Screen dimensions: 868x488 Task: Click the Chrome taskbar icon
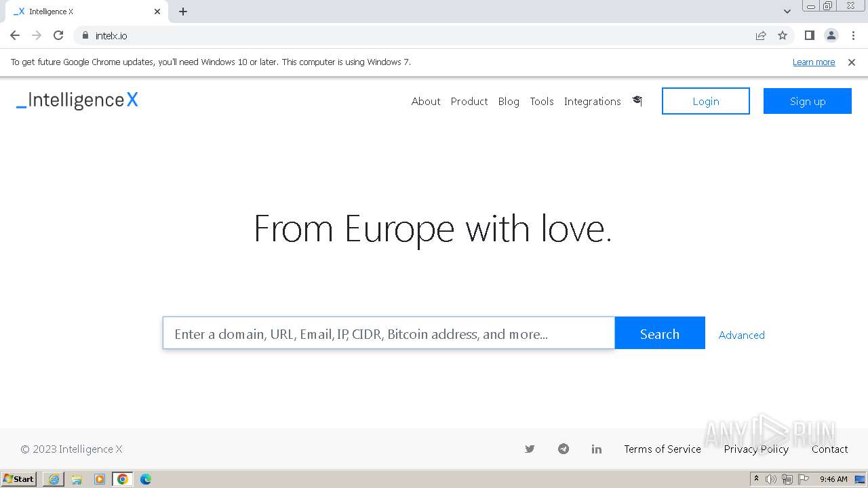[123, 479]
